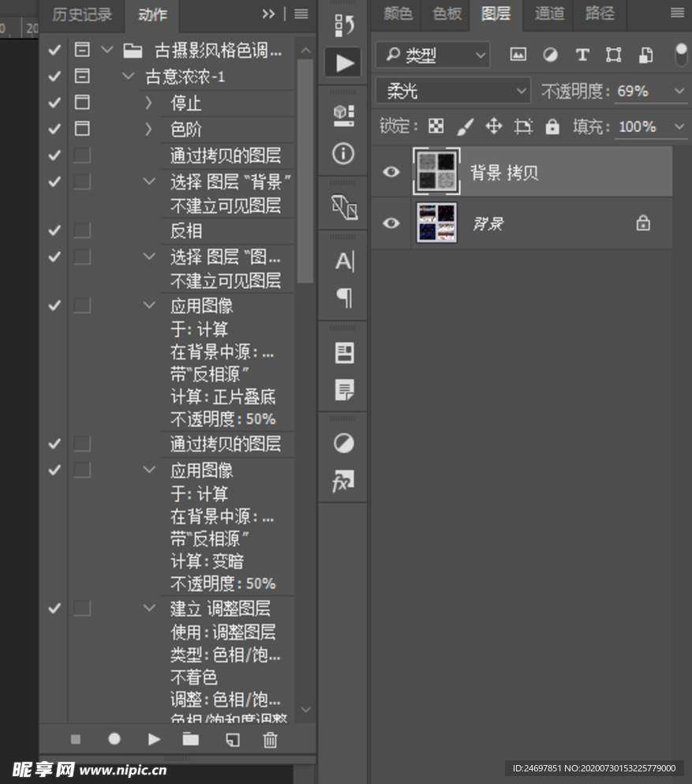
Task: Toggle the 背景 layer visibility eye
Action: pyautogui.click(x=391, y=223)
